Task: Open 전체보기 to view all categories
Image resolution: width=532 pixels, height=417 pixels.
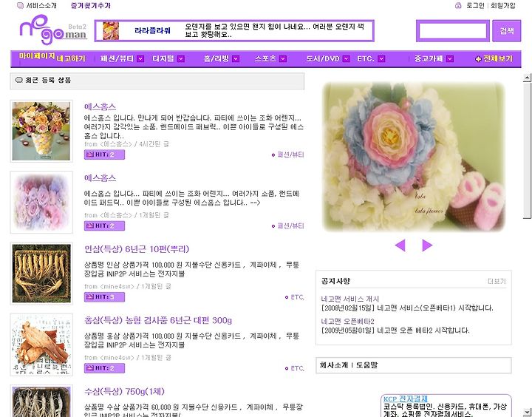Action: click(498, 58)
